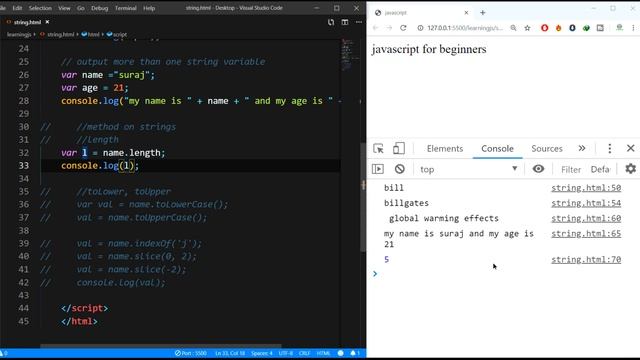Change language mode via HTML status
The height and width of the screenshot is (360, 640).
[323, 353]
